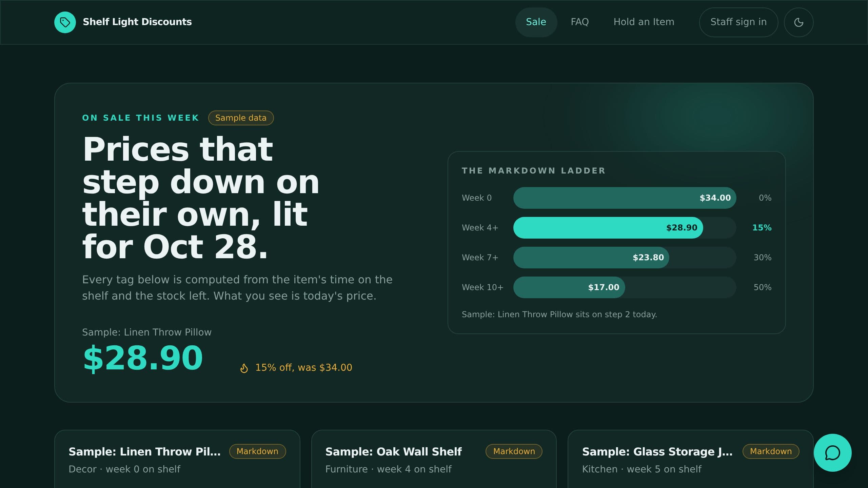Open the Sample: Linen Throw Pil... card title
868x488 pixels.
click(x=144, y=452)
